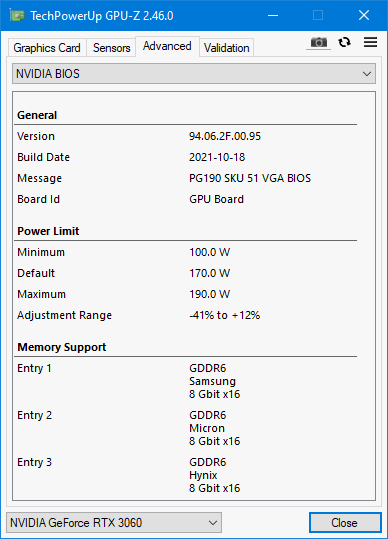Viewport: 388px width, 539px height.
Task: Click the GPU Board value
Action: (216, 199)
